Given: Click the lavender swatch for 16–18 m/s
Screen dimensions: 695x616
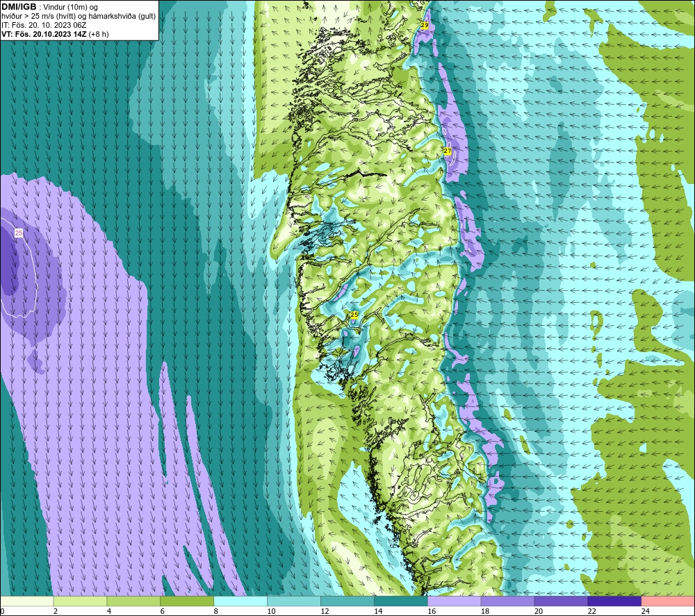Looking at the screenshot, I should tap(455, 601).
